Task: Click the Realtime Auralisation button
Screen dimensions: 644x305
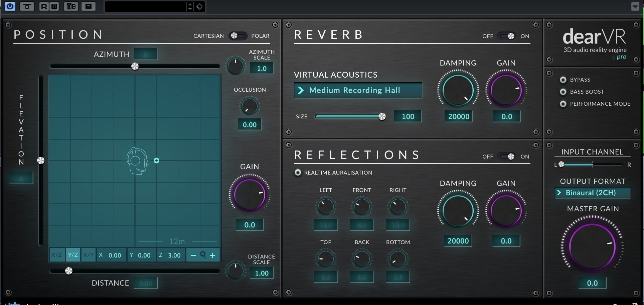Action: tap(298, 173)
